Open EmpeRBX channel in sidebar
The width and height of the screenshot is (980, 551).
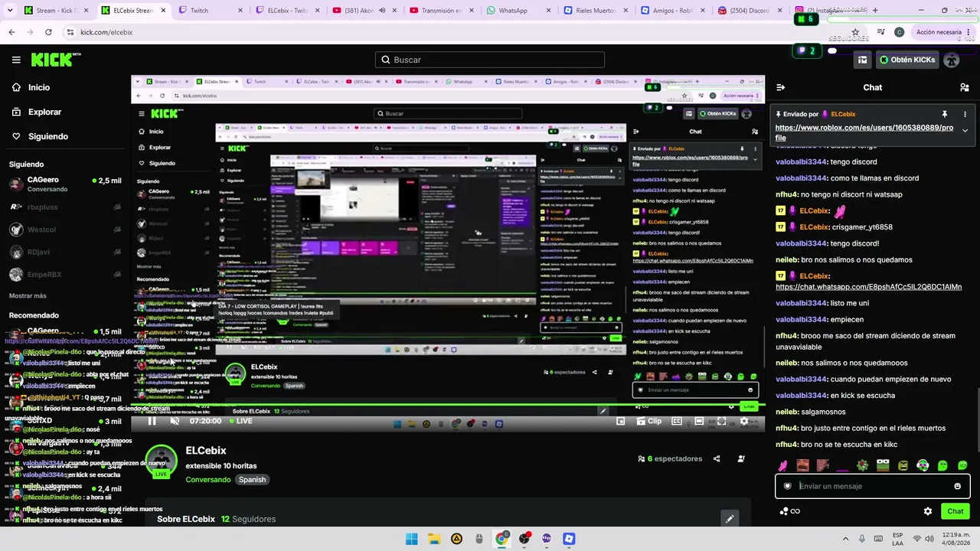coord(65,275)
